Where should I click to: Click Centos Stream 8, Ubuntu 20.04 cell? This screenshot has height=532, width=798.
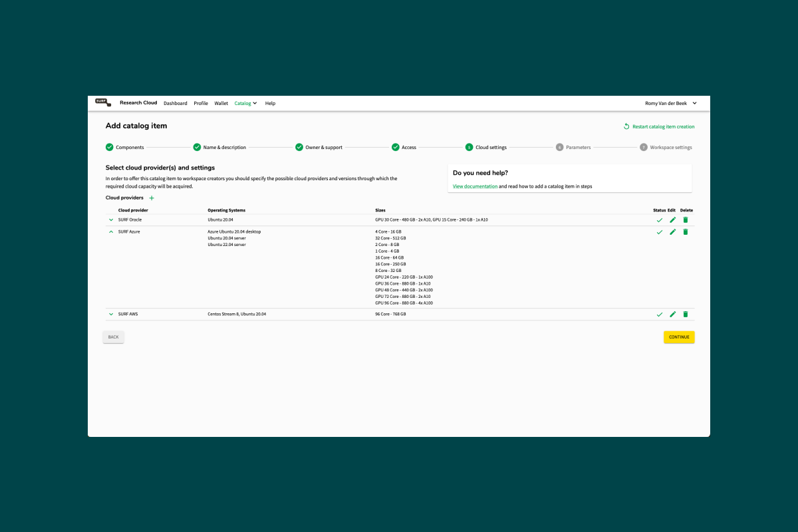pos(237,314)
